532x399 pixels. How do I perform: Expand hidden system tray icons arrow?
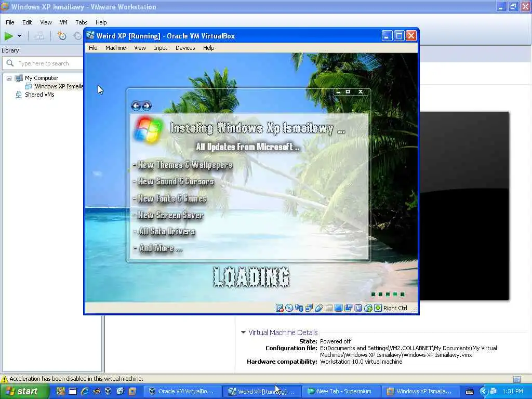tap(484, 392)
